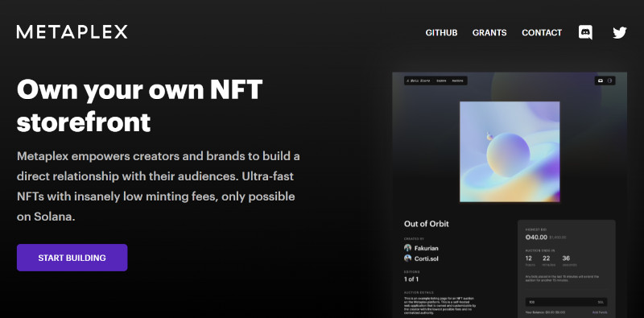Open the GITHUB menu link

pyautogui.click(x=441, y=32)
